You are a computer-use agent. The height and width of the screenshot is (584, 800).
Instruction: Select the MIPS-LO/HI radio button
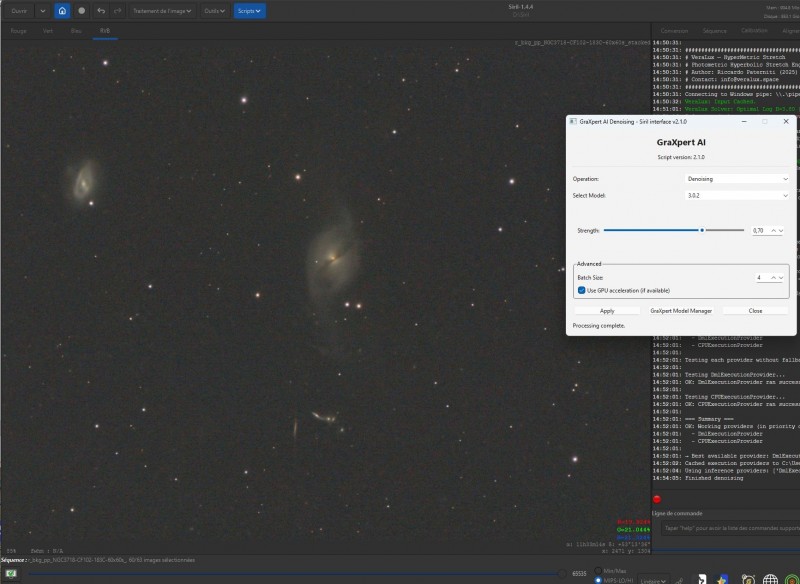(x=598, y=580)
